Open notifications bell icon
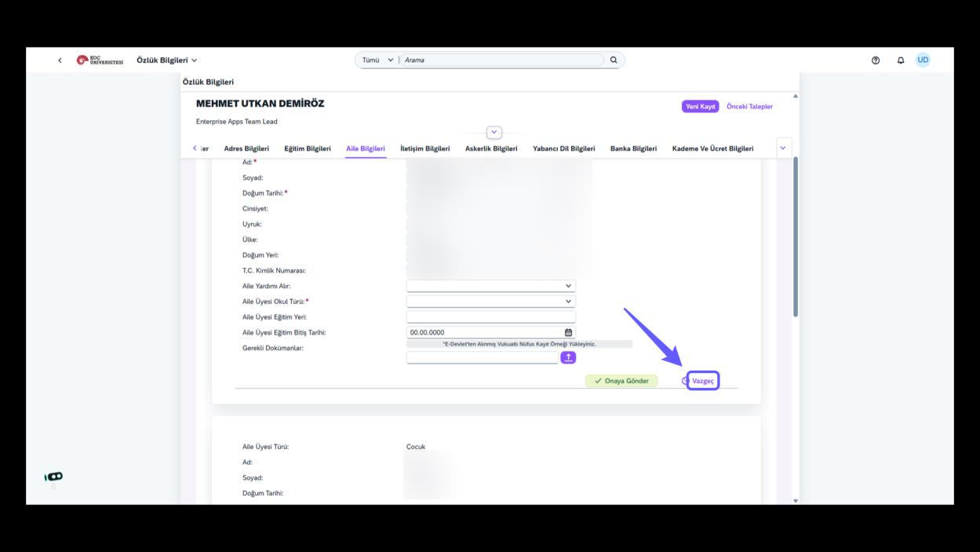This screenshot has height=552, width=980. [x=901, y=60]
